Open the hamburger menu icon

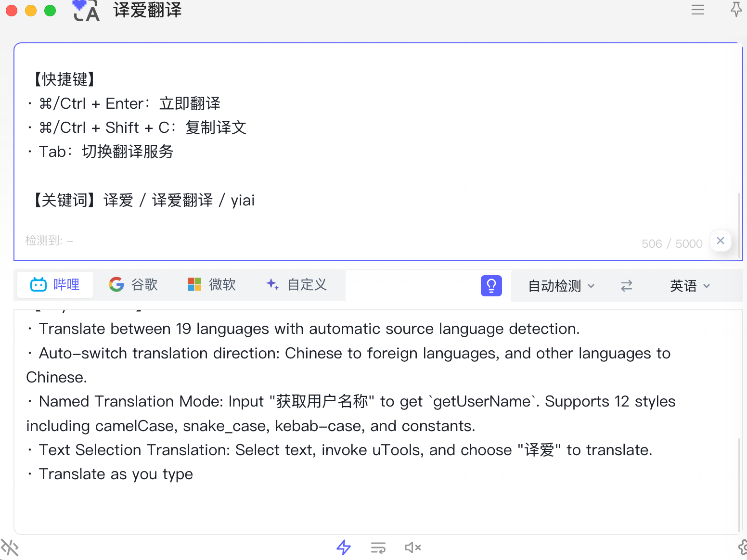[x=697, y=10]
